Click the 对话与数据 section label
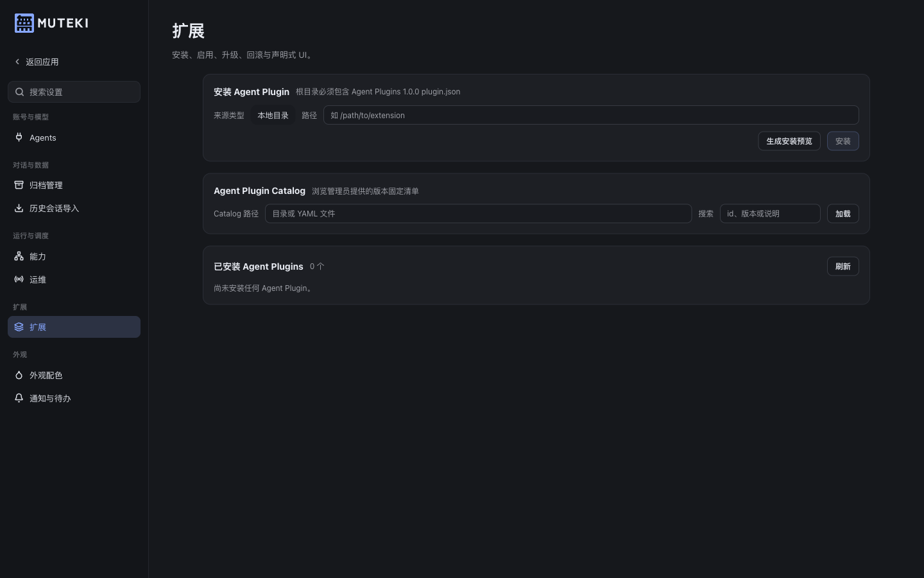The width and height of the screenshot is (924, 578). (31, 165)
